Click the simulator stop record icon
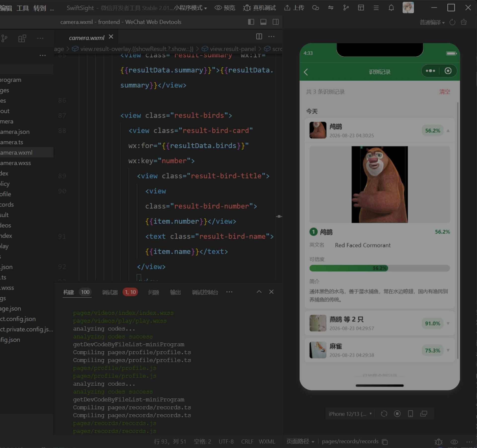Viewport: 477px width, 448px height. coord(397,414)
